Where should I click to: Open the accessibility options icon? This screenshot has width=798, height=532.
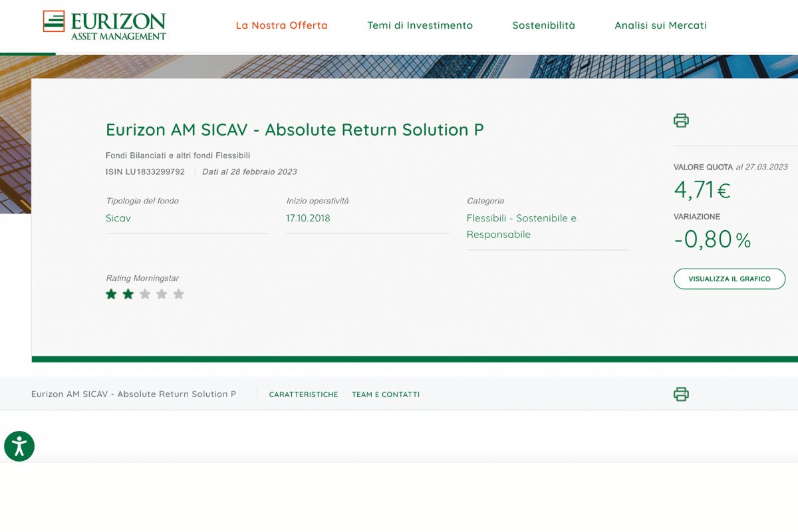pyautogui.click(x=19, y=446)
